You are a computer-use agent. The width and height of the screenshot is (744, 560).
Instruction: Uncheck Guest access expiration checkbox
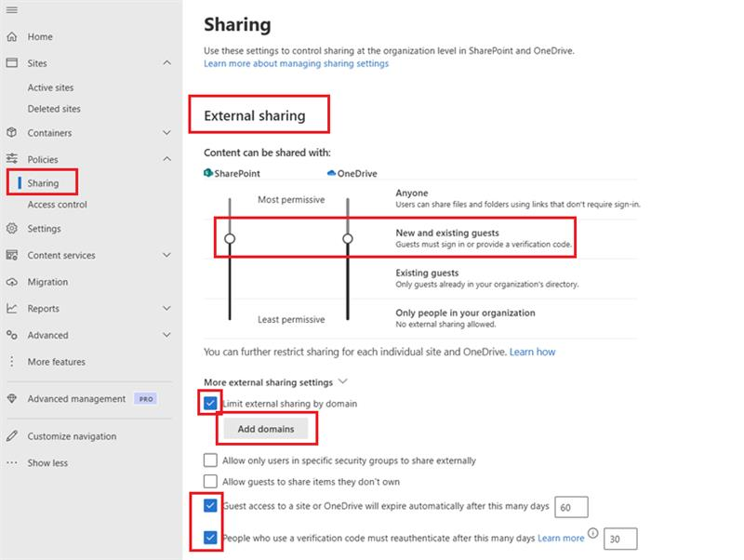pos(210,505)
